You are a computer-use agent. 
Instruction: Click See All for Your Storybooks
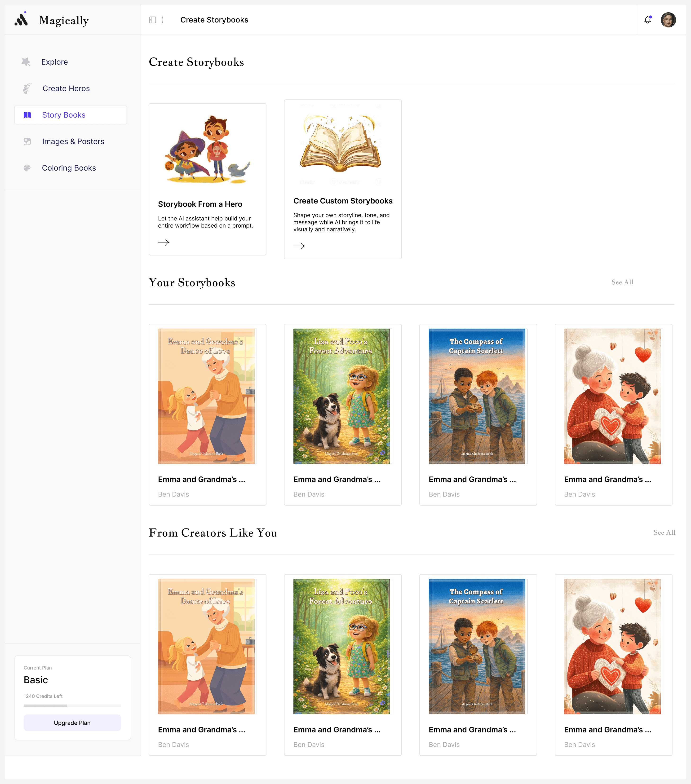point(622,282)
